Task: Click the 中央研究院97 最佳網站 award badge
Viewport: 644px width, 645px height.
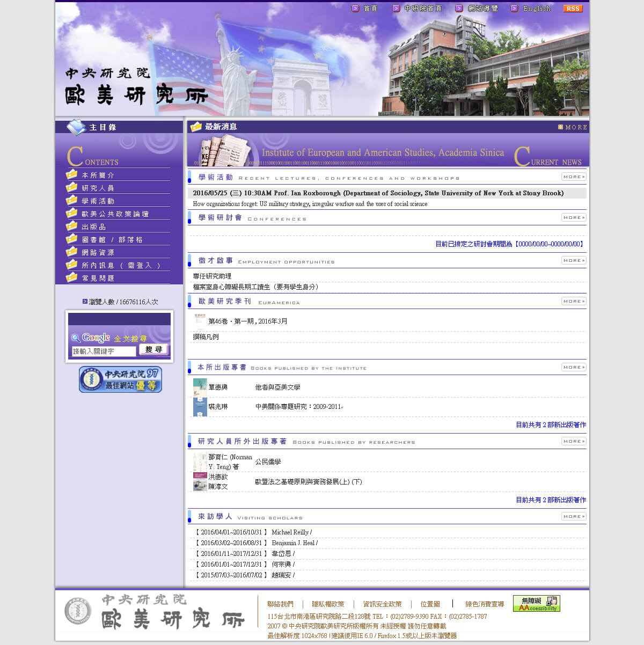Action: (120, 379)
